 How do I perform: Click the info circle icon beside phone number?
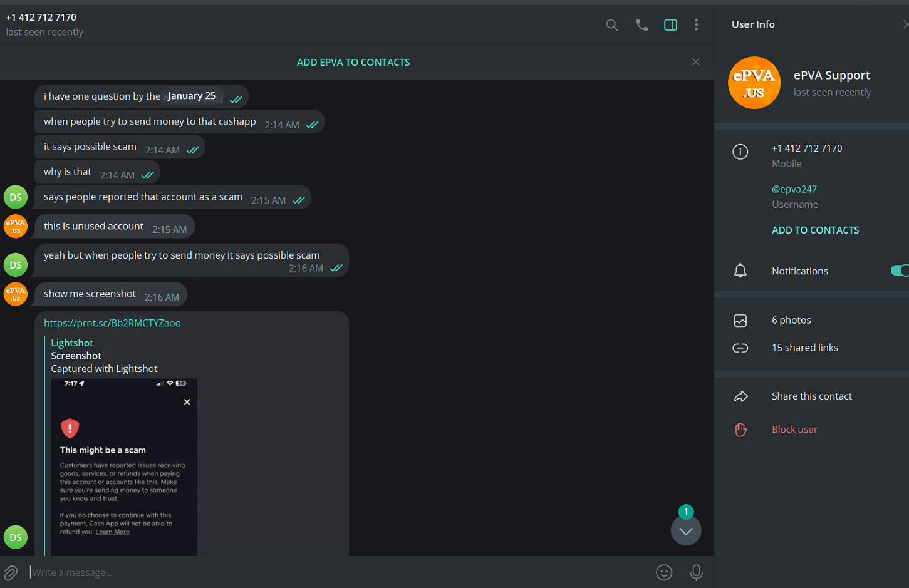point(740,152)
